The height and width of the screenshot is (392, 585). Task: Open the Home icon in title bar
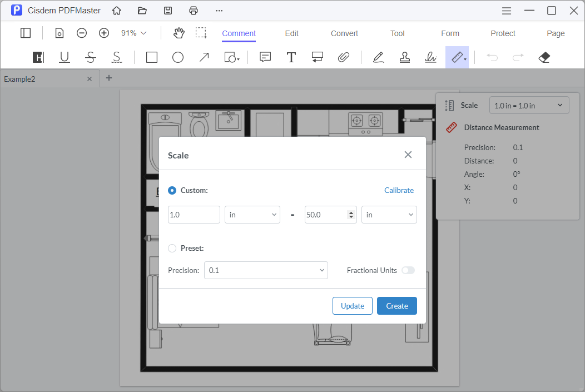(x=117, y=11)
